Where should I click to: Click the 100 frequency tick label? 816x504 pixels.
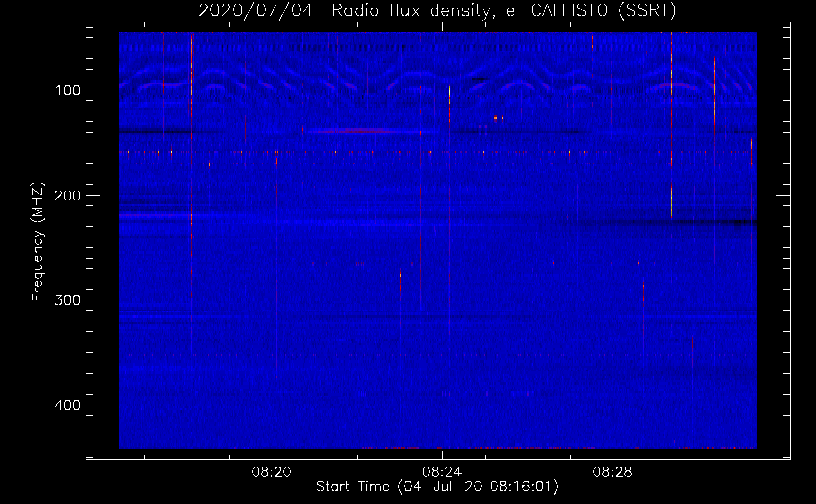[x=68, y=90]
